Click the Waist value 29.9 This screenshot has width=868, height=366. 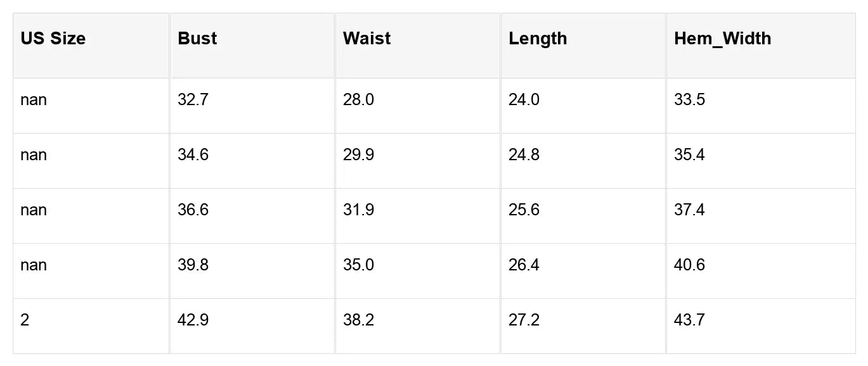[x=358, y=155]
